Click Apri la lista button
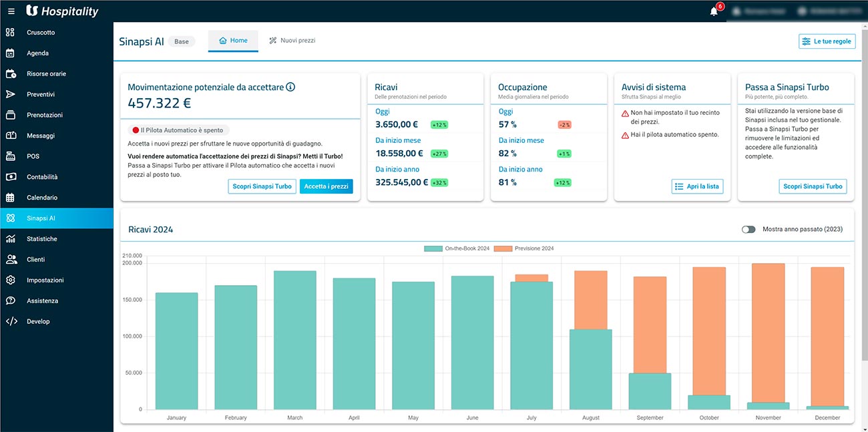 (697, 186)
